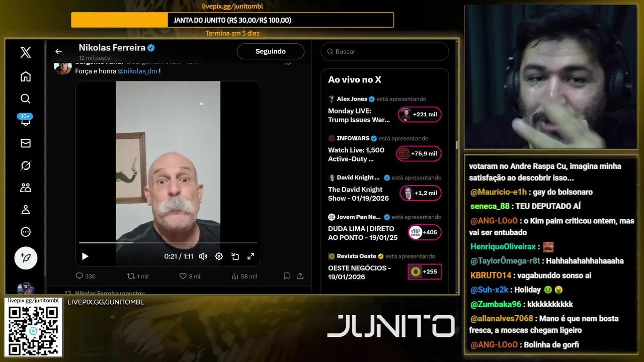Repost the post with 1 mil reposts
This screenshot has height=362, width=644.
[x=137, y=276]
